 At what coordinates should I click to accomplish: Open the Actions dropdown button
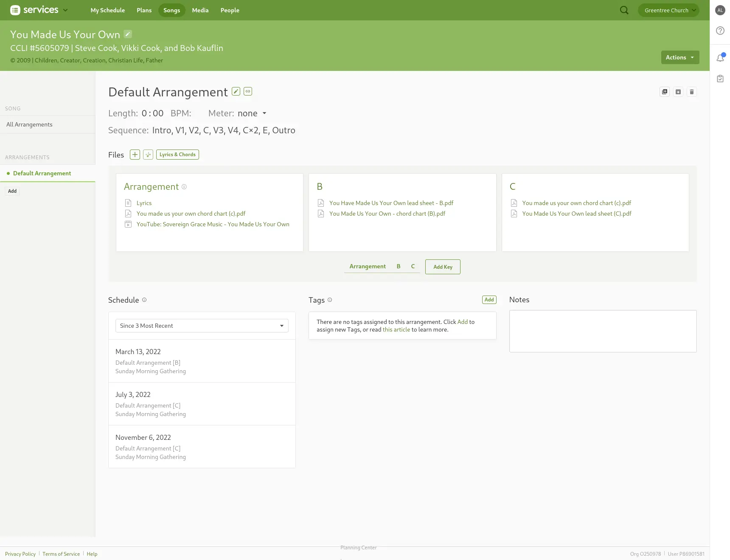click(x=680, y=57)
